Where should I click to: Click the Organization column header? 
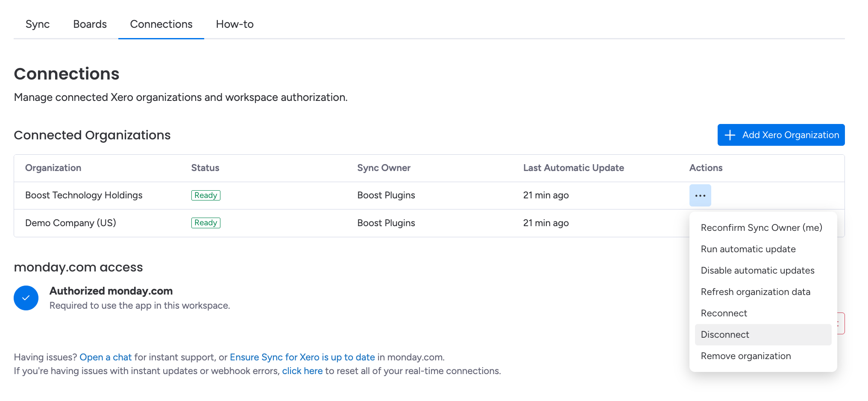point(53,168)
